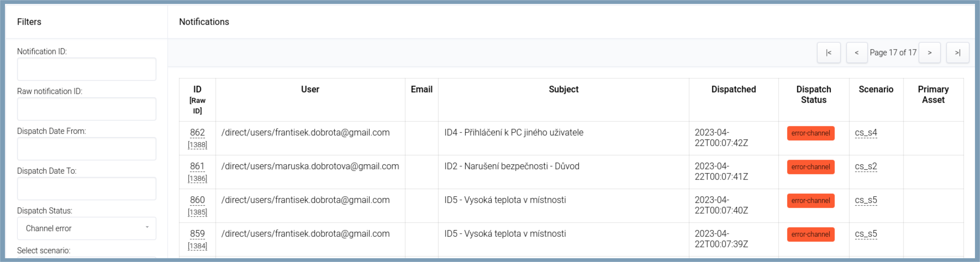The image size is (980, 262).
Task: Click error-channel badge for notification 859
Action: tap(810, 234)
